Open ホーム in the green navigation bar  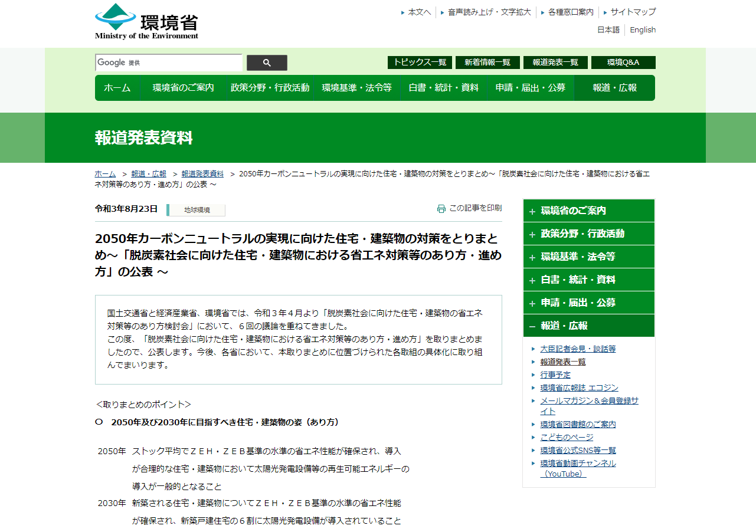117,88
